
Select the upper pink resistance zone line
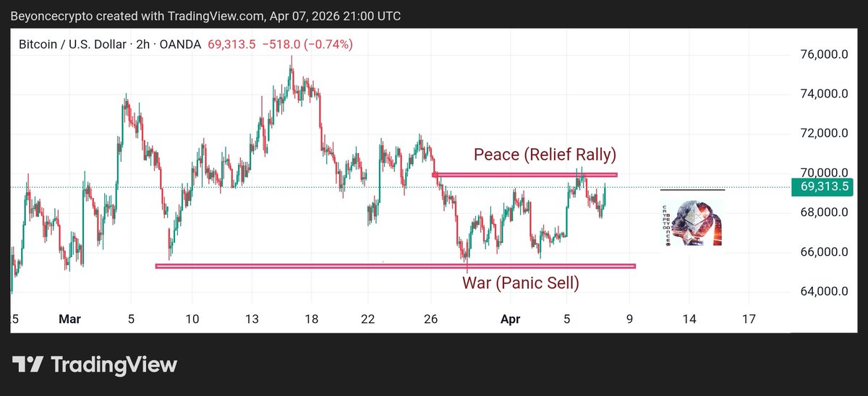(524, 174)
